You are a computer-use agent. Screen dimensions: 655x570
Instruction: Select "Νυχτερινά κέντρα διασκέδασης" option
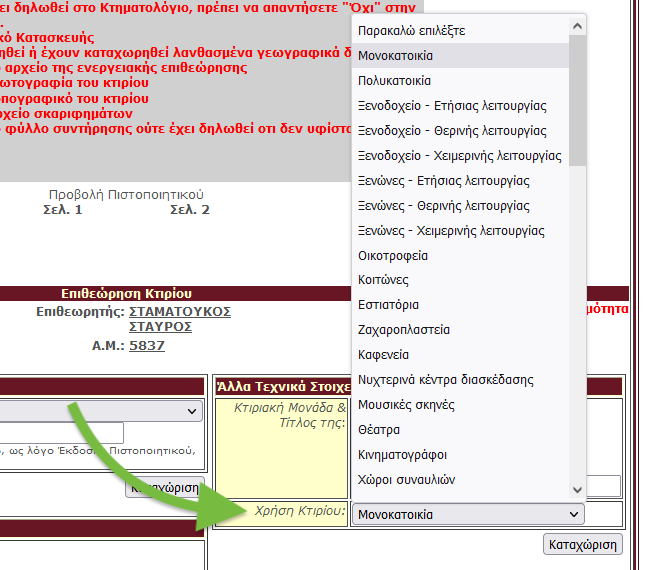tap(445, 380)
